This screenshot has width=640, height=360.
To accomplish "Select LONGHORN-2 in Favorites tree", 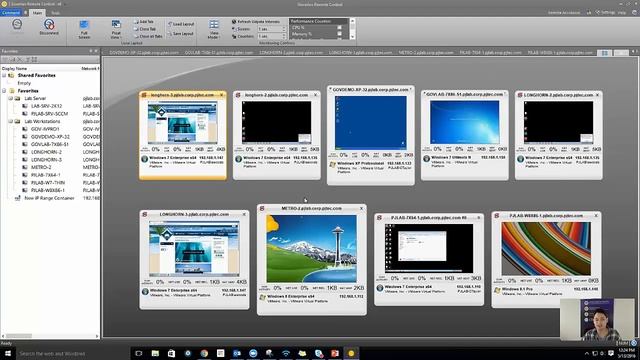I will click(x=46, y=152).
